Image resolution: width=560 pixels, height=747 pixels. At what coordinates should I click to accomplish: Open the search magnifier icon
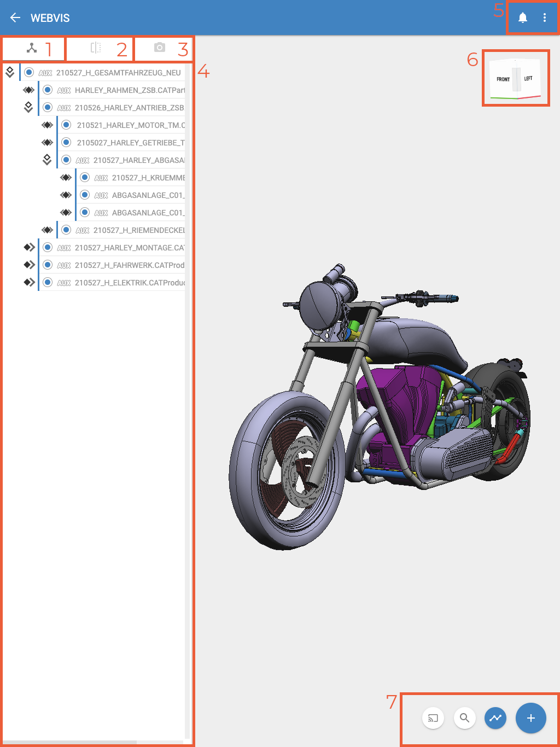click(464, 718)
